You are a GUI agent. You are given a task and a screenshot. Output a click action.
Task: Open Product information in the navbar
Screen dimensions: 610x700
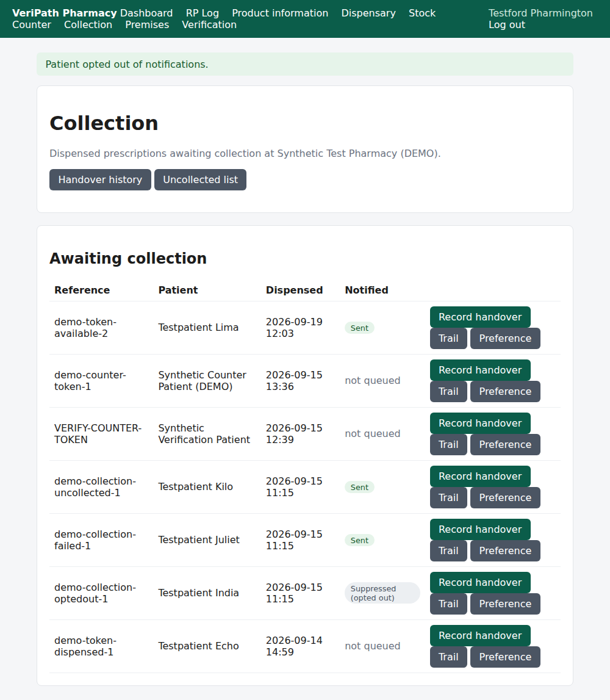280,13
